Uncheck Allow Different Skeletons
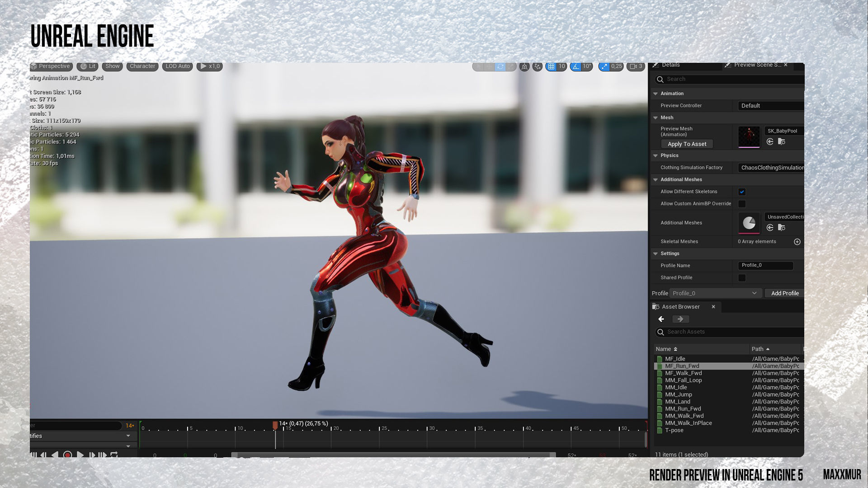The image size is (868, 488). pos(742,192)
